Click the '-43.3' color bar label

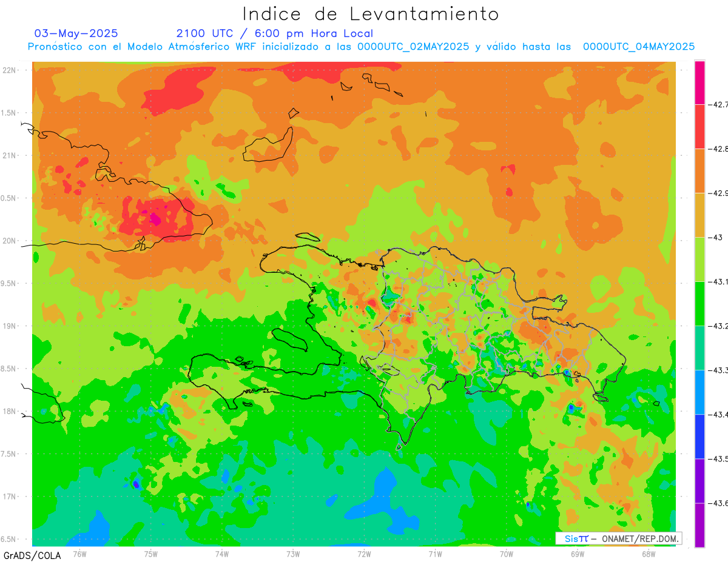[720, 370]
